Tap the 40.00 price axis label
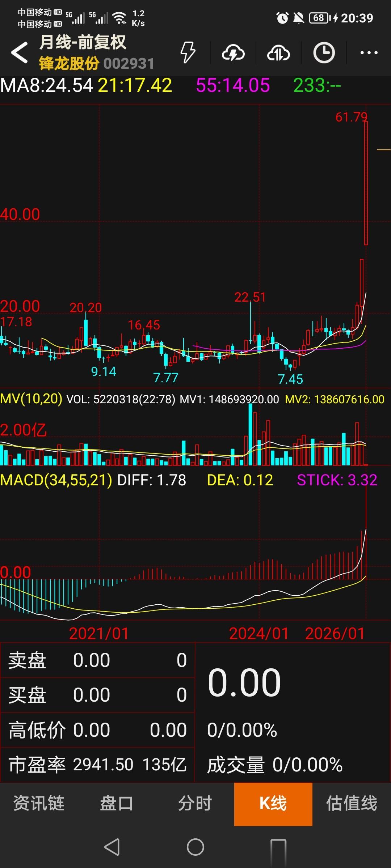 click(x=20, y=214)
